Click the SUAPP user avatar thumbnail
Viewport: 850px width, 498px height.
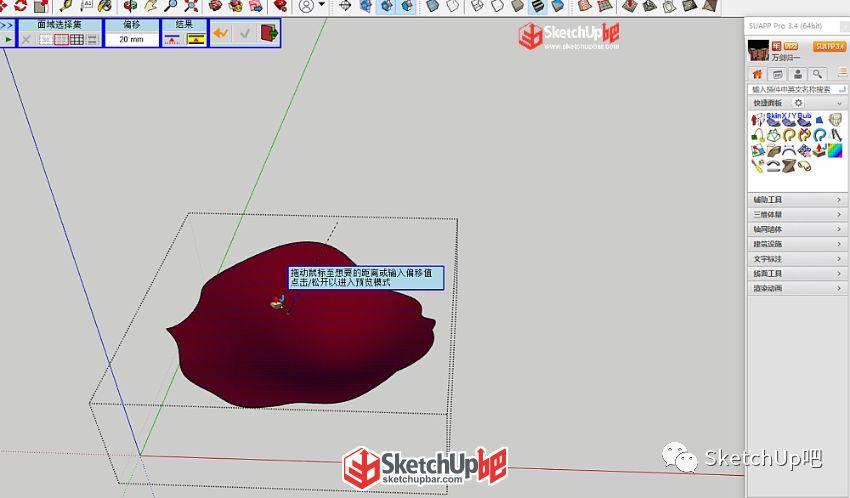pyautogui.click(x=758, y=51)
